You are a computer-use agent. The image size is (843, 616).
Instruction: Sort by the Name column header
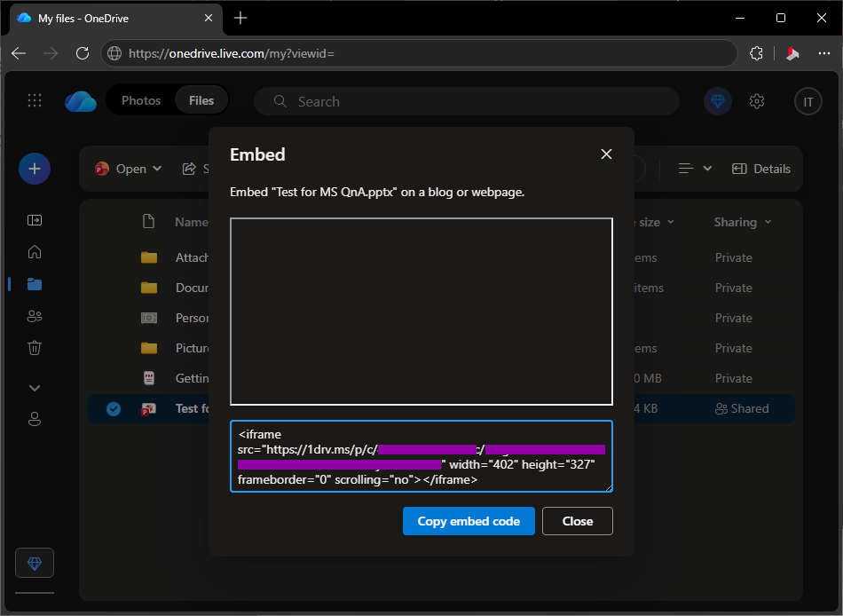point(192,222)
